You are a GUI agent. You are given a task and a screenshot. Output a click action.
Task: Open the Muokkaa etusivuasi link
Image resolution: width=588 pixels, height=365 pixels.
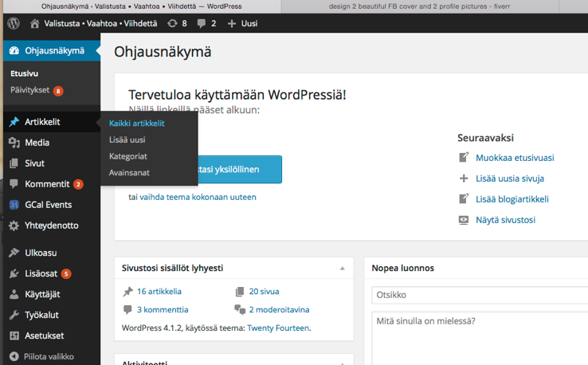(x=515, y=158)
